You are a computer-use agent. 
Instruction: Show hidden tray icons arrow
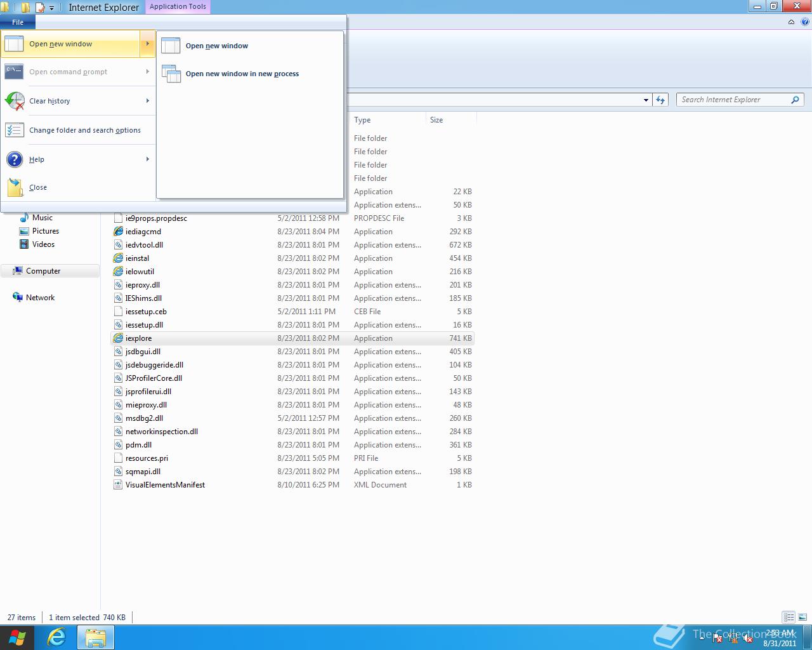(x=702, y=639)
